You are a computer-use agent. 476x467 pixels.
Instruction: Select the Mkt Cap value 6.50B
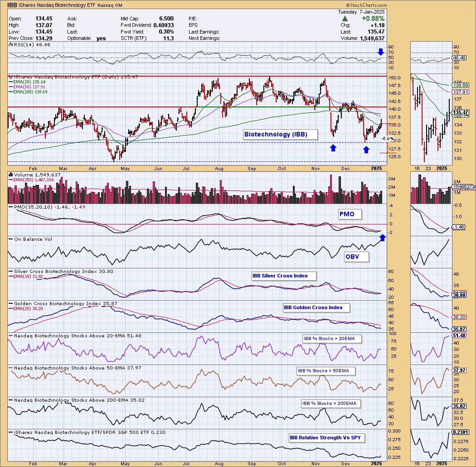coord(166,19)
